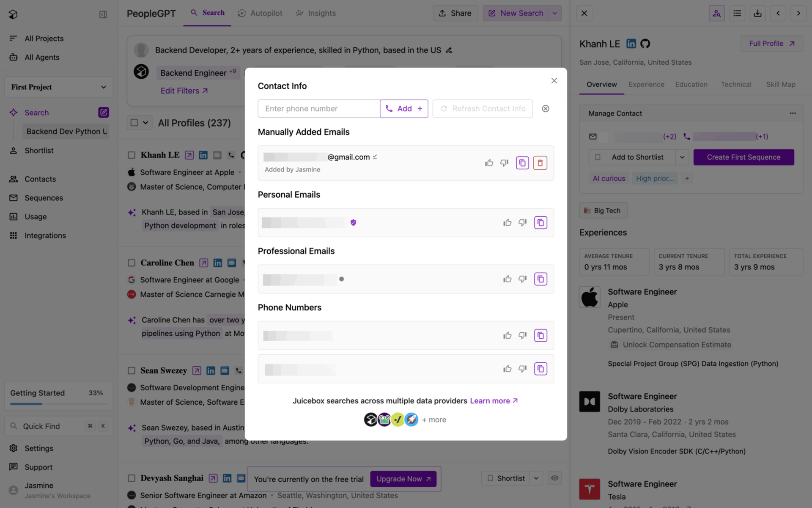Select all profiles checkbox
Image resolution: width=812 pixels, height=508 pixels.
134,123
